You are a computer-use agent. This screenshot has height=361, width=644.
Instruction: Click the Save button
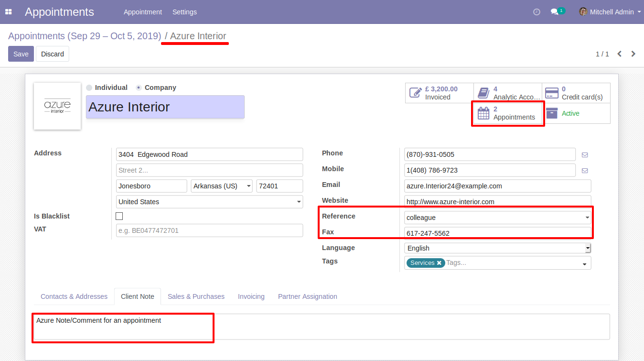tap(21, 54)
